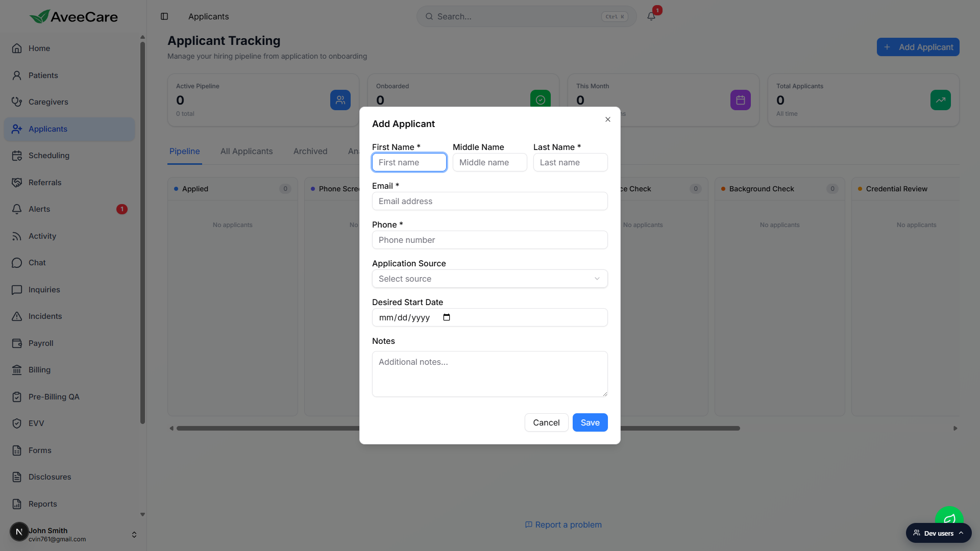The image size is (980, 551).
Task: Close the Add Applicant dialog
Action: (608, 119)
